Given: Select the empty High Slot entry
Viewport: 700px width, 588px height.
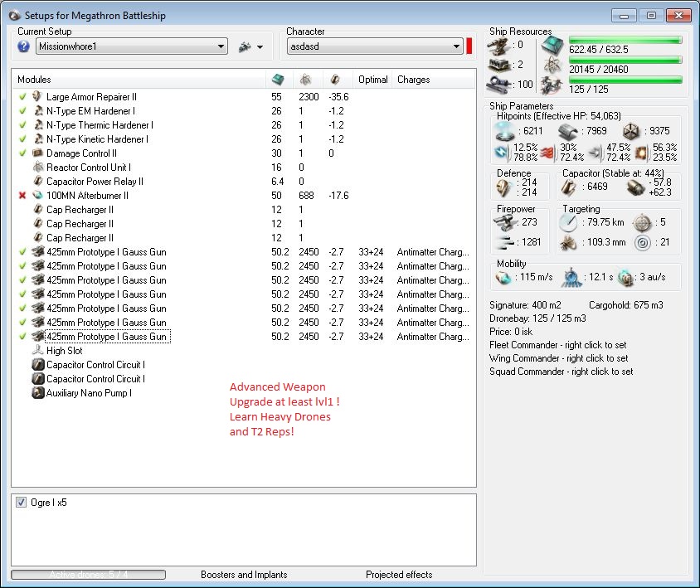Looking at the screenshot, I should (65, 351).
